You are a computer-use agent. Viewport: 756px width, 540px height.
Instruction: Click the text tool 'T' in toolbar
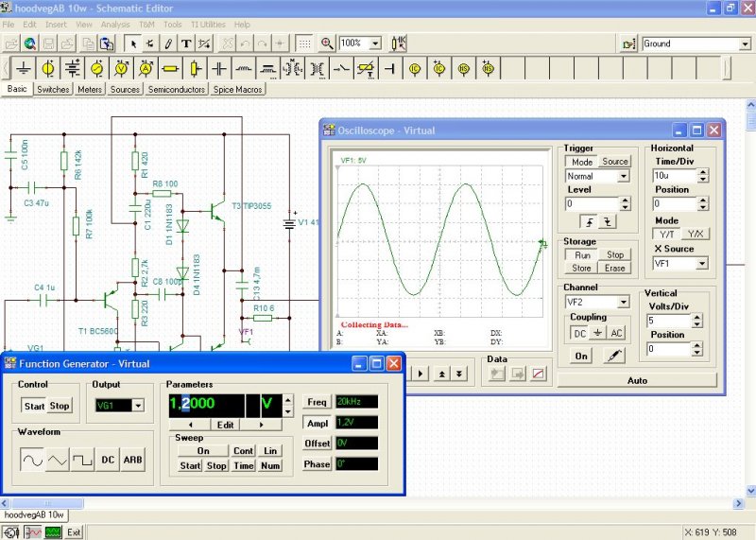[186, 44]
